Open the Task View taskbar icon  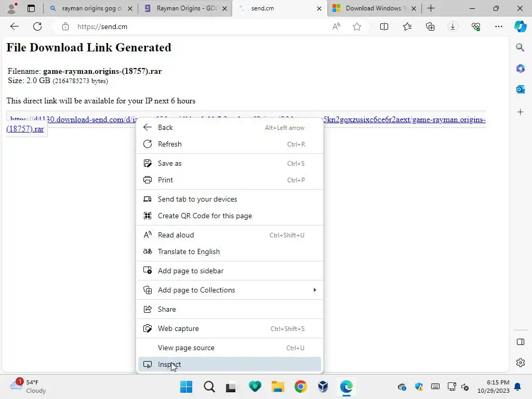pos(231,387)
